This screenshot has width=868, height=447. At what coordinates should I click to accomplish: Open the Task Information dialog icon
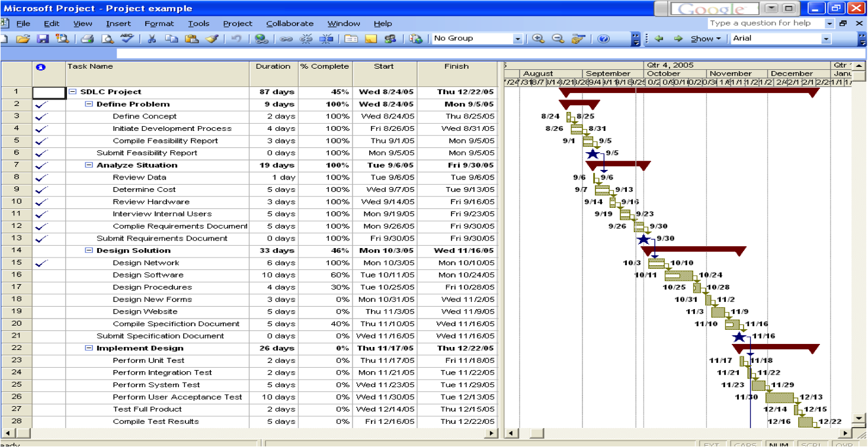[351, 38]
